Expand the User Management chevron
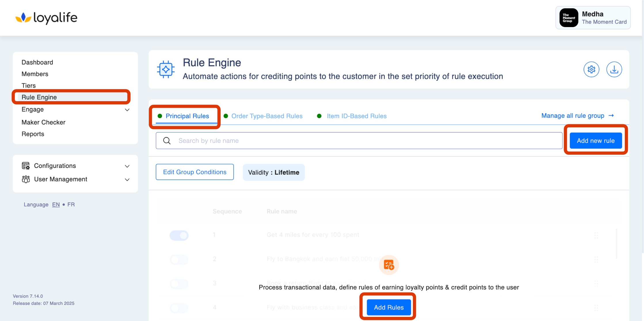 pyautogui.click(x=127, y=180)
